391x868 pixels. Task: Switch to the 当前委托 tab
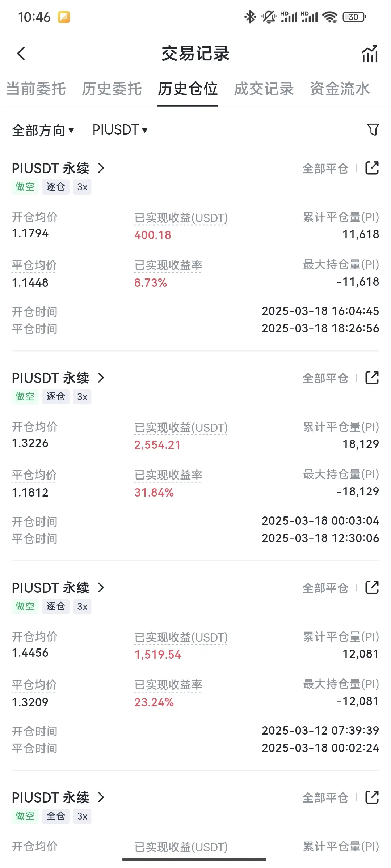click(36, 89)
